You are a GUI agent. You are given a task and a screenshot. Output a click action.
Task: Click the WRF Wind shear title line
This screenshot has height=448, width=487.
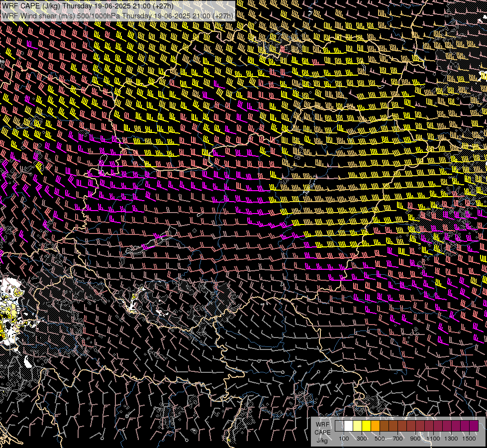click(x=117, y=16)
